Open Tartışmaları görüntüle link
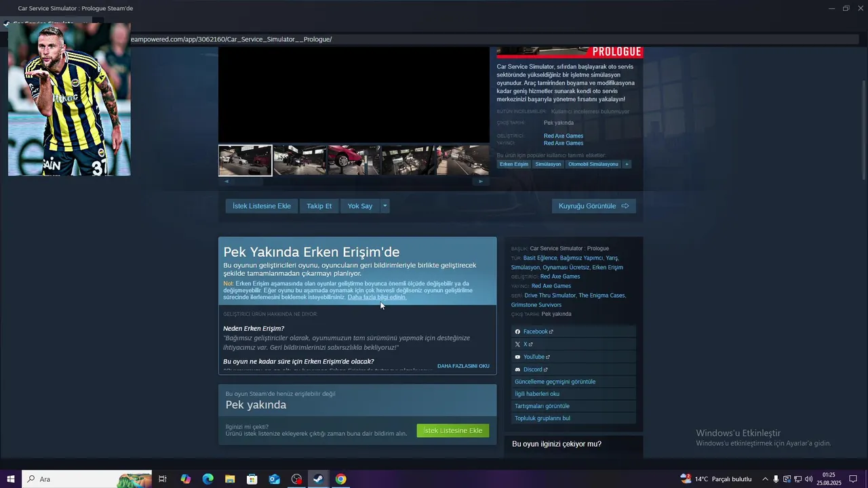The width and height of the screenshot is (868, 488). [x=574, y=406]
